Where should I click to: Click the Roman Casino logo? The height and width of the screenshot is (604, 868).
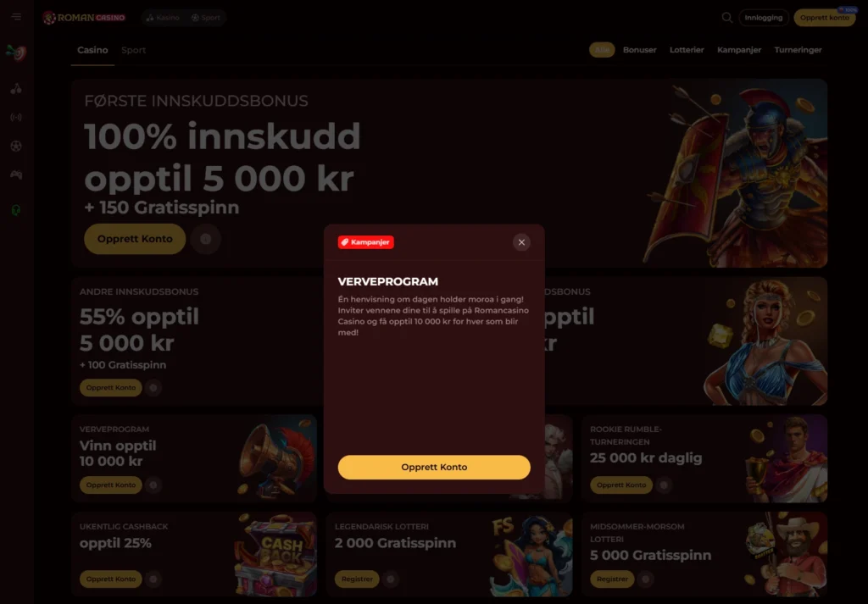84,18
